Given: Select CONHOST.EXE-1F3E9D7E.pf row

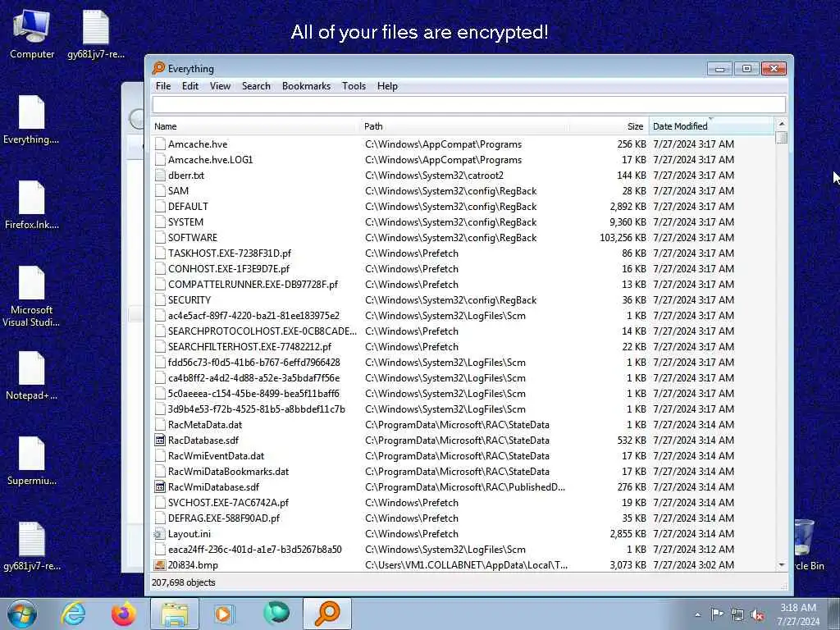Looking at the screenshot, I should pos(463,268).
